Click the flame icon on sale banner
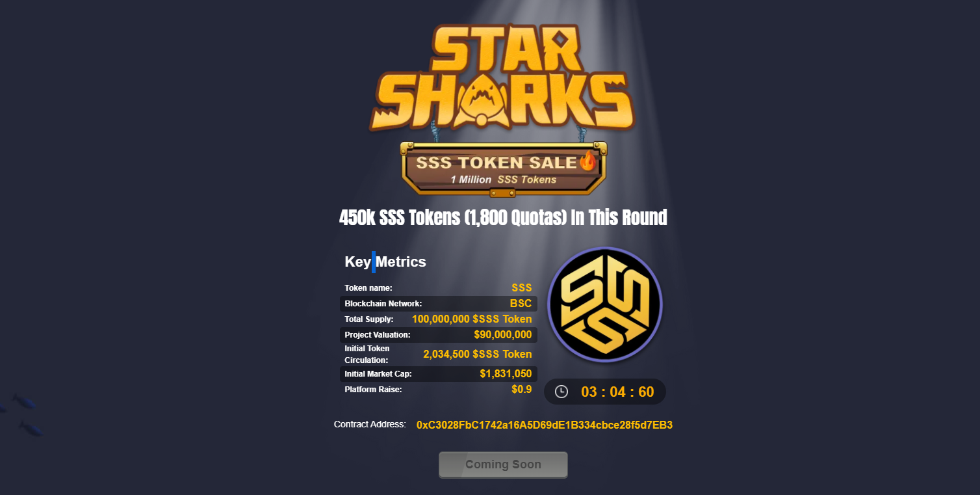 [x=587, y=160]
